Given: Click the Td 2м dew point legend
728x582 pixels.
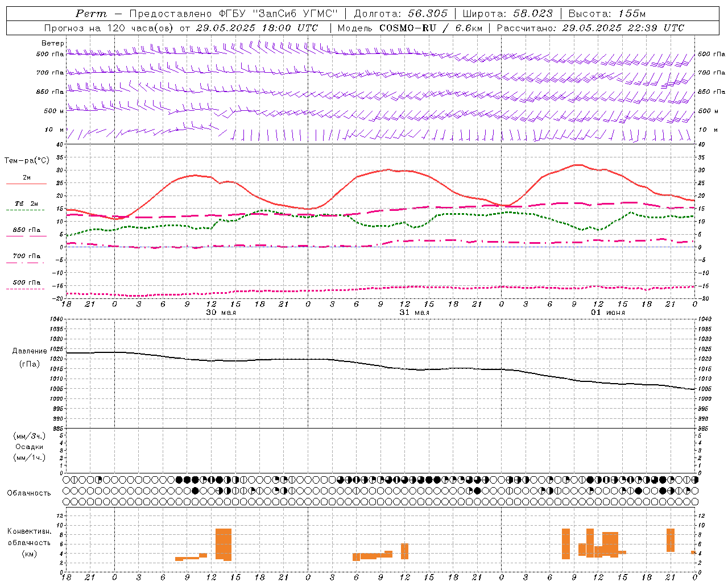Looking at the screenshot, I should point(27,203).
